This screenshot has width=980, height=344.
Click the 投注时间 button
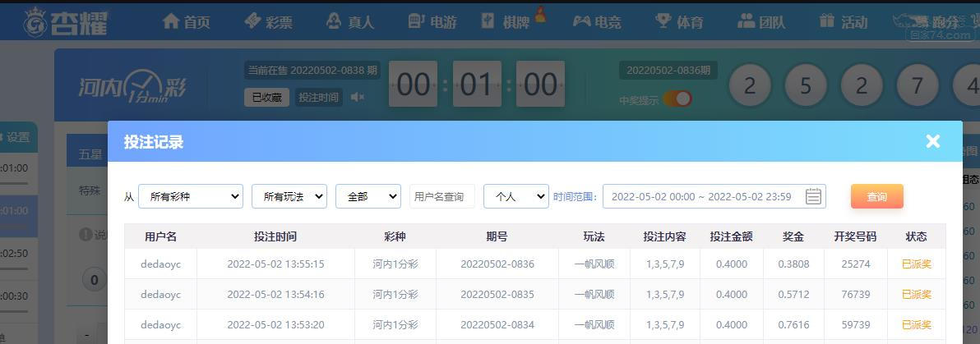(x=319, y=98)
